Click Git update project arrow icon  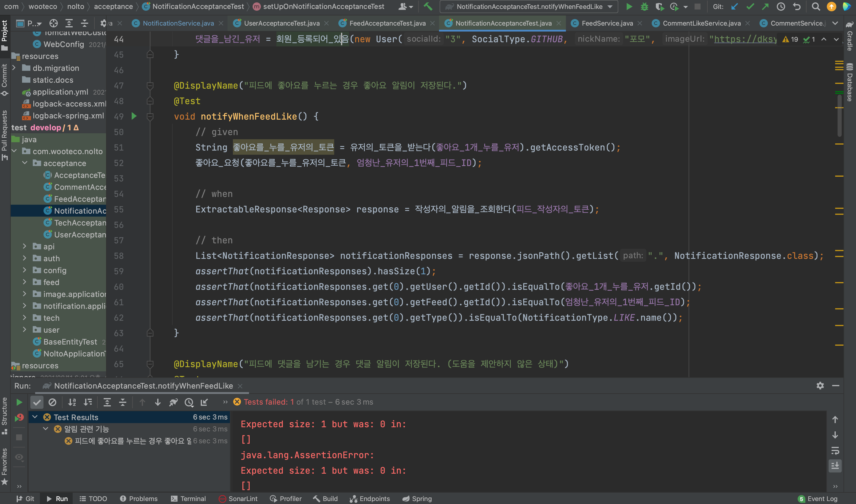[x=735, y=7]
